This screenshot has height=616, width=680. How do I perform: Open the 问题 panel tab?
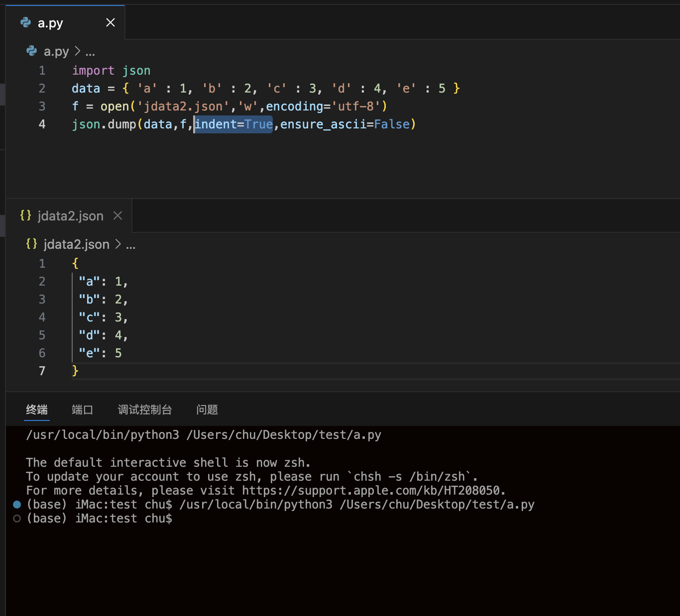click(x=207, y=410)
